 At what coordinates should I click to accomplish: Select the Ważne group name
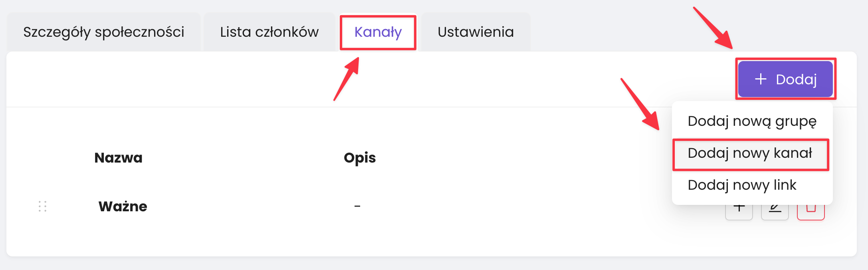(x=123, y=206)
